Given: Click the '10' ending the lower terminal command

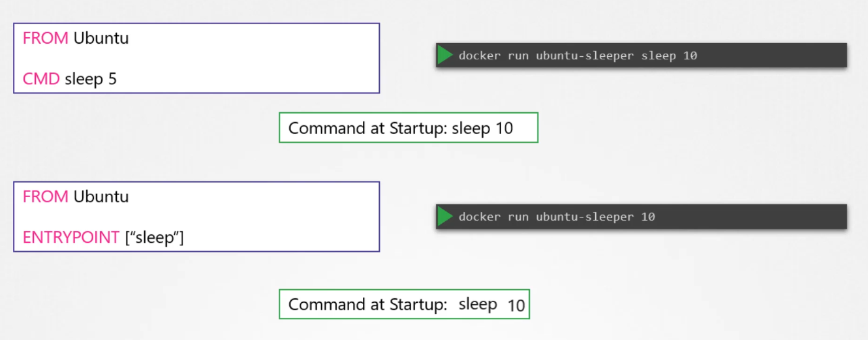Looking at the screenshot, I should coord(647,217).
